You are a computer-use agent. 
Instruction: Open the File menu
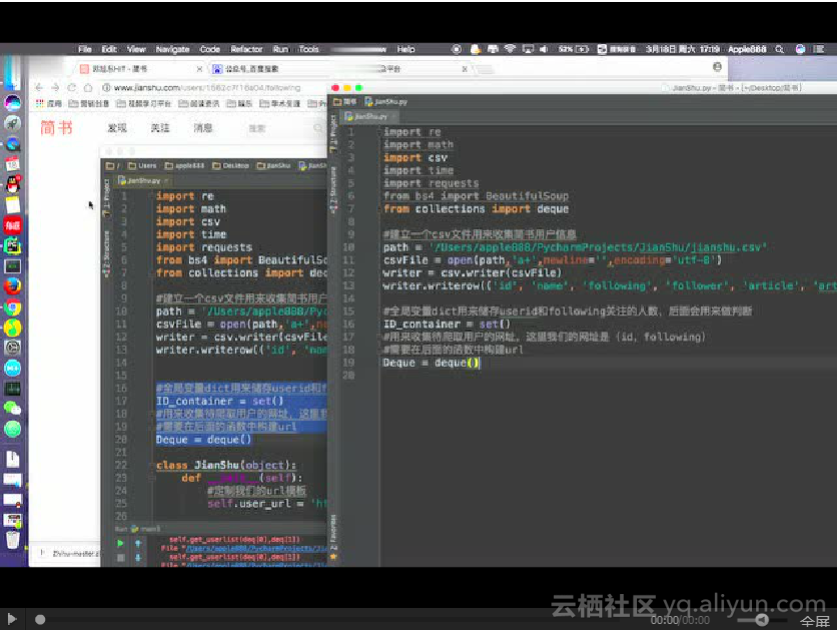point(85,49)
